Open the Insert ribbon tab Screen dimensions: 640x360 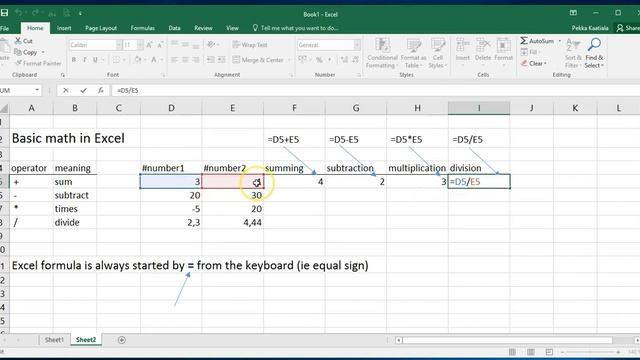64,28
